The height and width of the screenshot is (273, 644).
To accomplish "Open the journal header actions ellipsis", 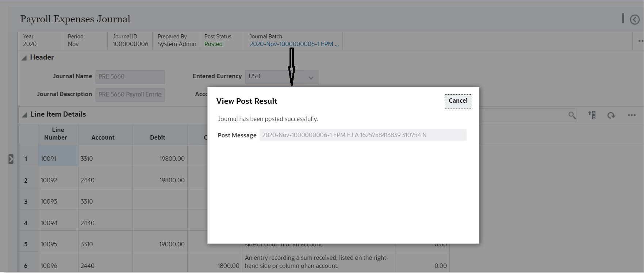I will [x=640, y=41].
